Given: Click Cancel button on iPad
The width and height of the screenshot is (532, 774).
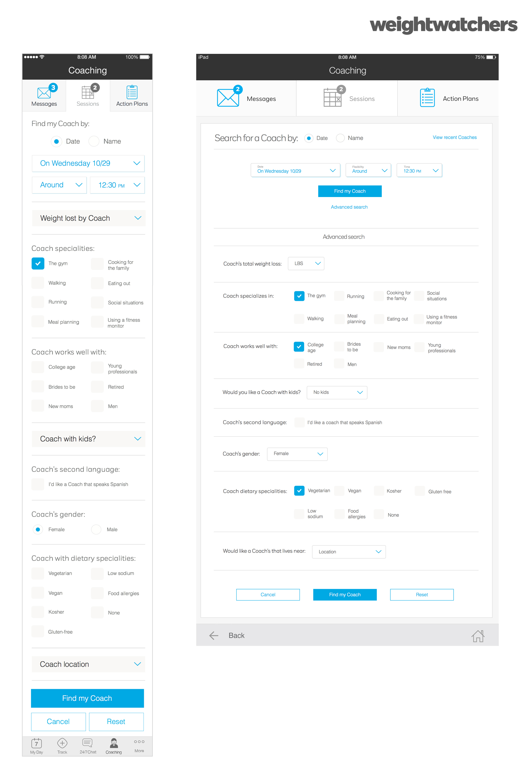Looking at the screenshot, I should tap(268, 594).
